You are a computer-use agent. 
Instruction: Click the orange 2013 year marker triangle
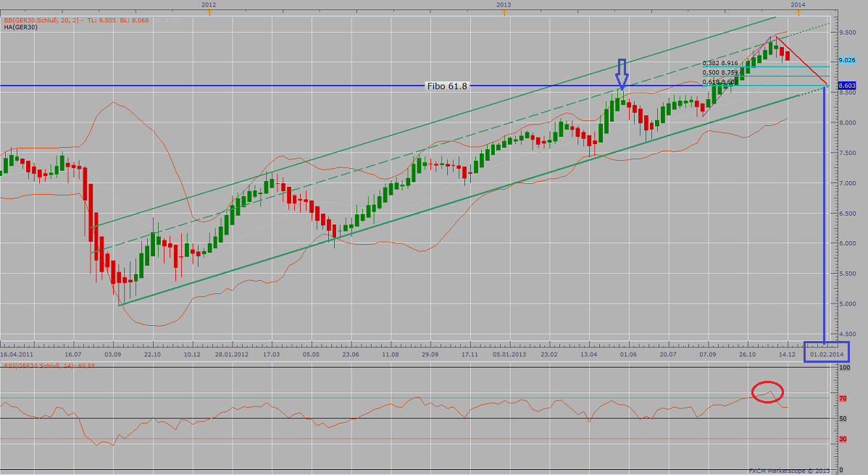[504, 12]
